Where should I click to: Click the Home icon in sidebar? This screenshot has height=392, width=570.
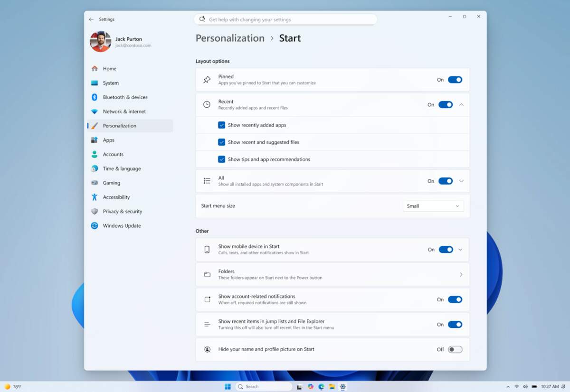tap(95, 68)
